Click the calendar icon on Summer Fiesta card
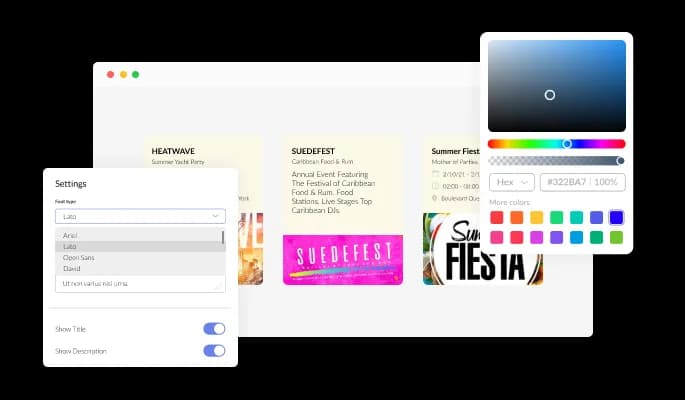685x400 pixels. point(435,173)
